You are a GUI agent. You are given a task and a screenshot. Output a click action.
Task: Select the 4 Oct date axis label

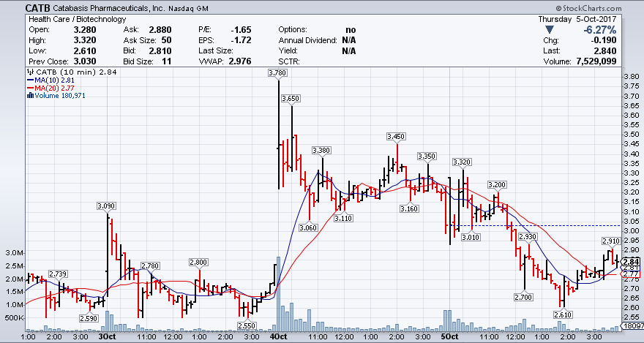pyautogui.click(x=277, y=336)
